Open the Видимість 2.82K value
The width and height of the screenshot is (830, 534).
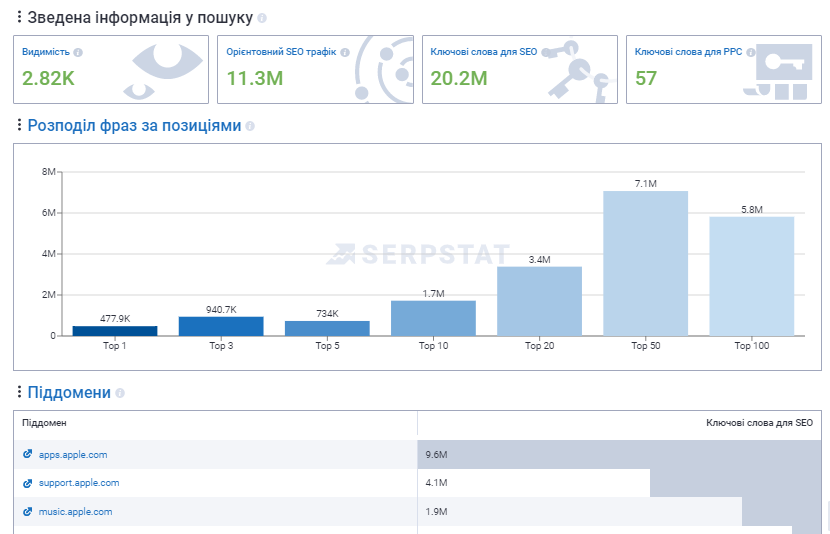(x=48, y=78)
